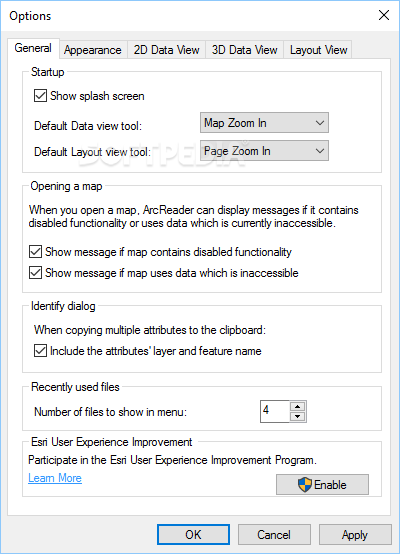The width and height of the screenshot is (400, 554).
Task: Decrease the number of recent files
Action: pyautogui.click(x=298, y=417)
